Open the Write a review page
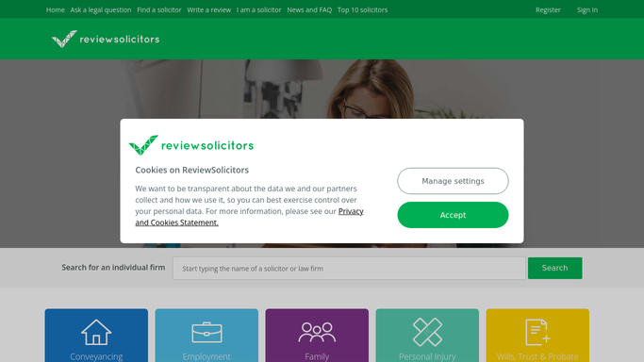This screenshot has height=362, width=644. pyautogui.click(x=209, y=9)
